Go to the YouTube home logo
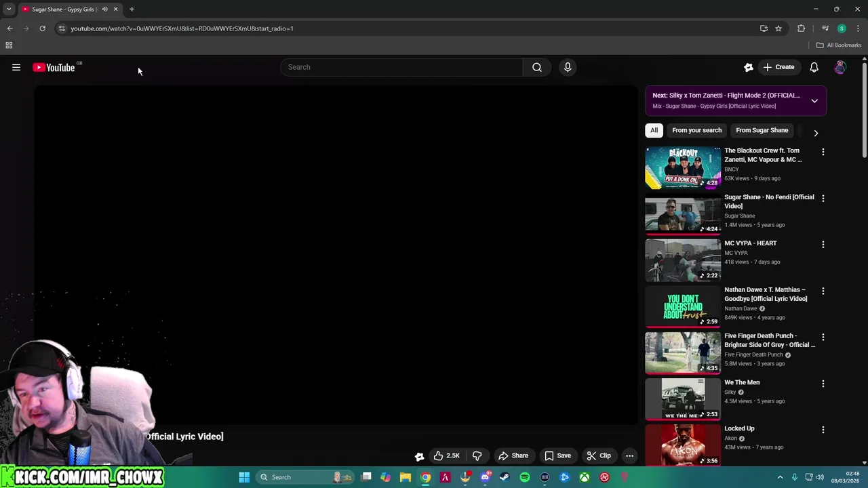The height and width of the screenshot is (488, 868). pos(54,67)
